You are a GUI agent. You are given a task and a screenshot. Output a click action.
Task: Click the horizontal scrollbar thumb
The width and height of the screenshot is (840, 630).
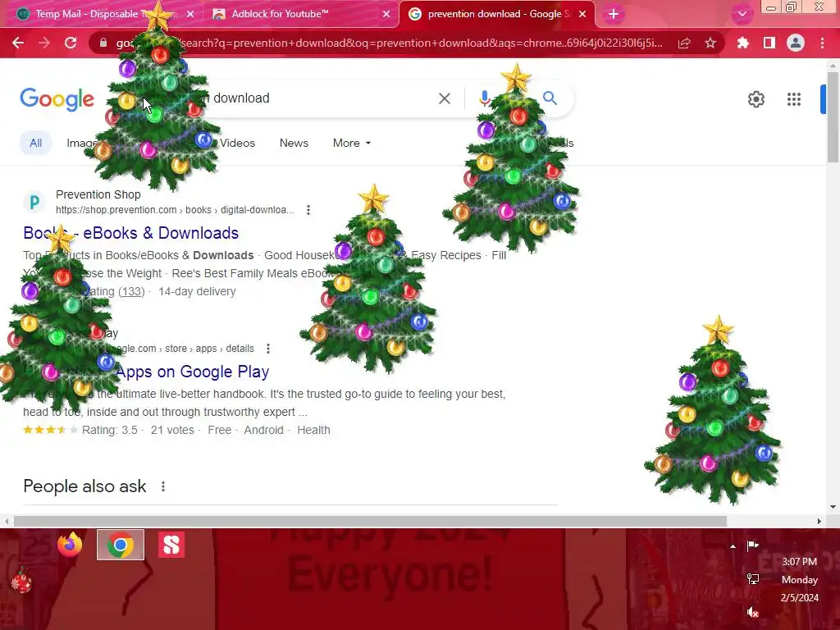click(x=370, y=521)
